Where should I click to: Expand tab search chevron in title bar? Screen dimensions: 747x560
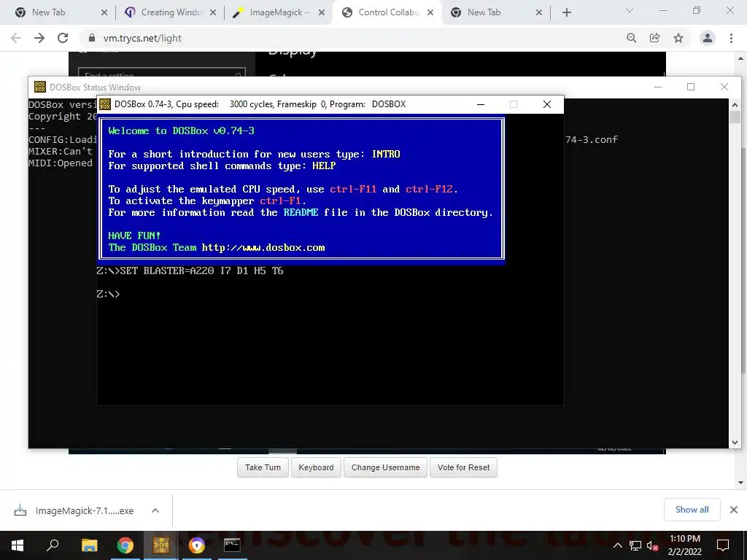coord(630,10)
